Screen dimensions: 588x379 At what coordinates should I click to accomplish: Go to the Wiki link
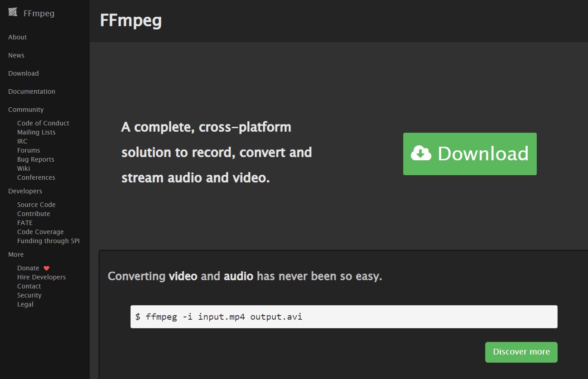(x=24, y=168)
